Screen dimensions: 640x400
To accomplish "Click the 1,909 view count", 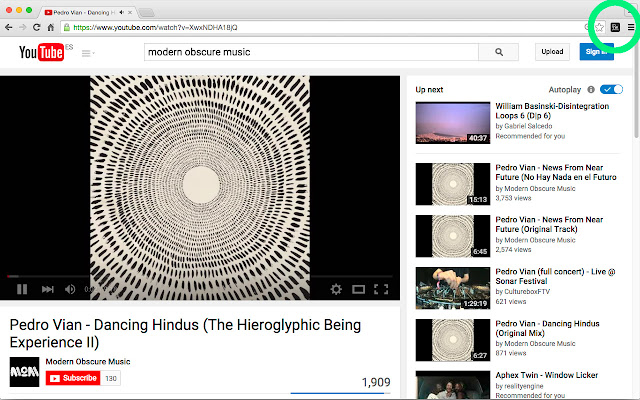I will tap(376, 382).
